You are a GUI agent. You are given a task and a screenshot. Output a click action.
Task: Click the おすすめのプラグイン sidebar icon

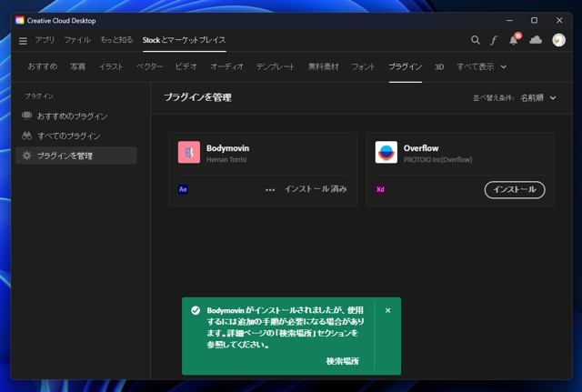[26, 116]
